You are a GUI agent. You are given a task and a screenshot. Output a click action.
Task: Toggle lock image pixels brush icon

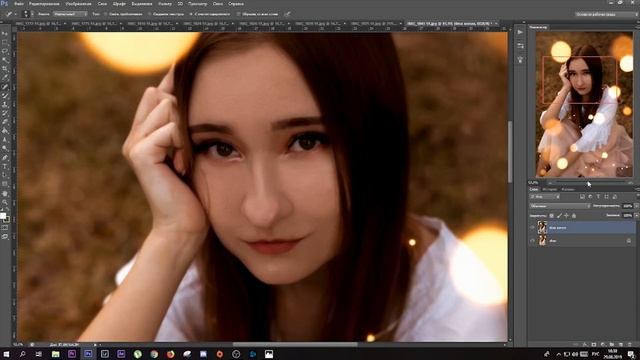click(x=559, y=216)
